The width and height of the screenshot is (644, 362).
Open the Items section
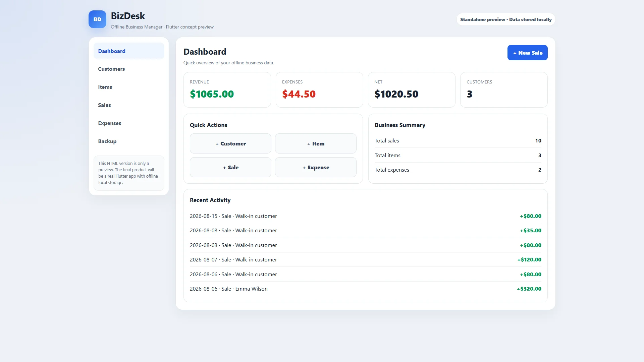pos(129,87)
